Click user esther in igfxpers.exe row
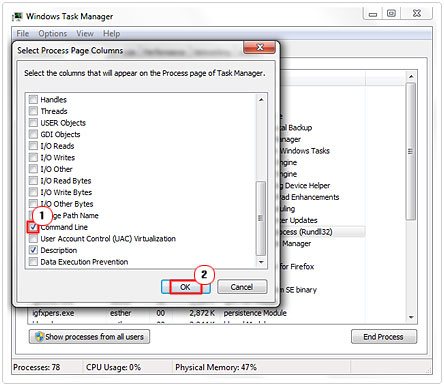Image resolution: width=444 pixels, height=386 pixels. [121, 313]
